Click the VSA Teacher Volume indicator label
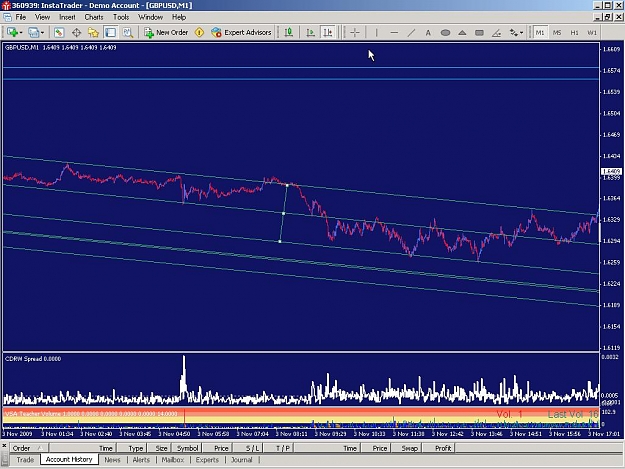This screenshot has width=625, height=469. point(91,414)
